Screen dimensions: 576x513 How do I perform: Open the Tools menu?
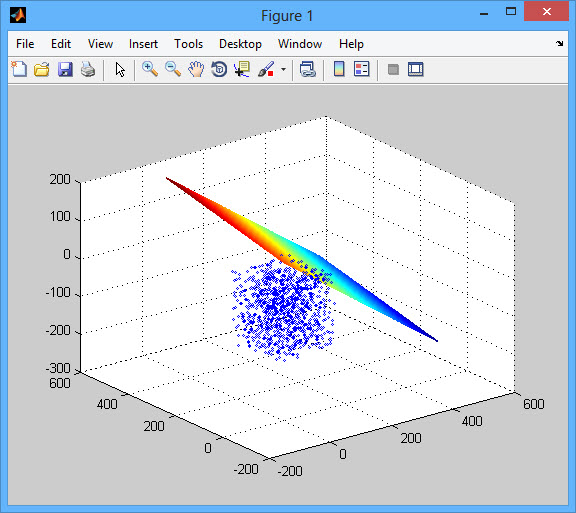coord(188,44)
